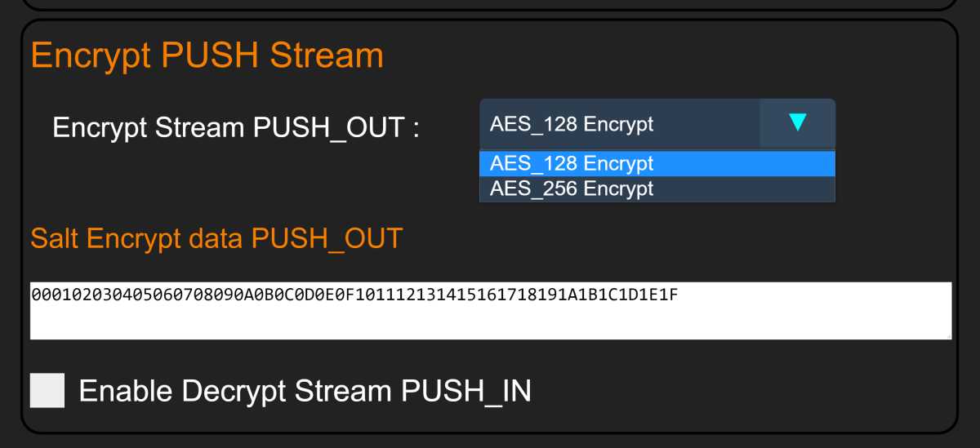The image size is (980, 448).
Task: Click the Enable Decrypt Stream PUSH_IN label text
Action: point(305,392)
